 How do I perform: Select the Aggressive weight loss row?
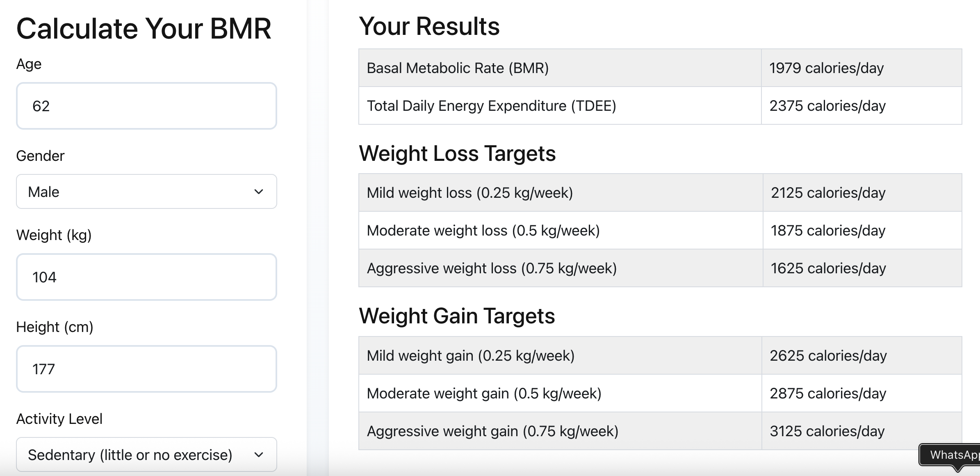[660, 268]
